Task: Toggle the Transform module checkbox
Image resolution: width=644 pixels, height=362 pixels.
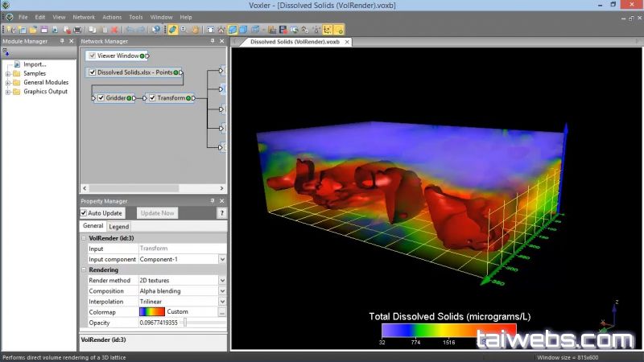Action: [x=152, y=98]
